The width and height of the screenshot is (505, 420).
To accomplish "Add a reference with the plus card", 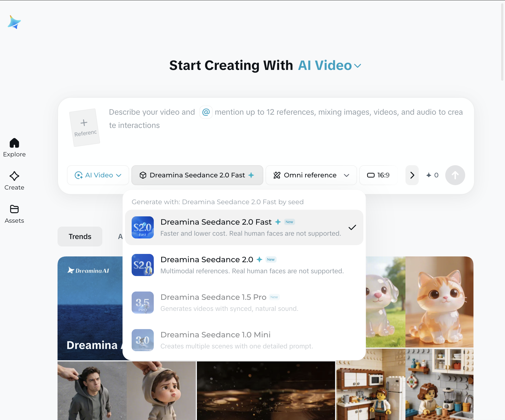I will point(84,127).
